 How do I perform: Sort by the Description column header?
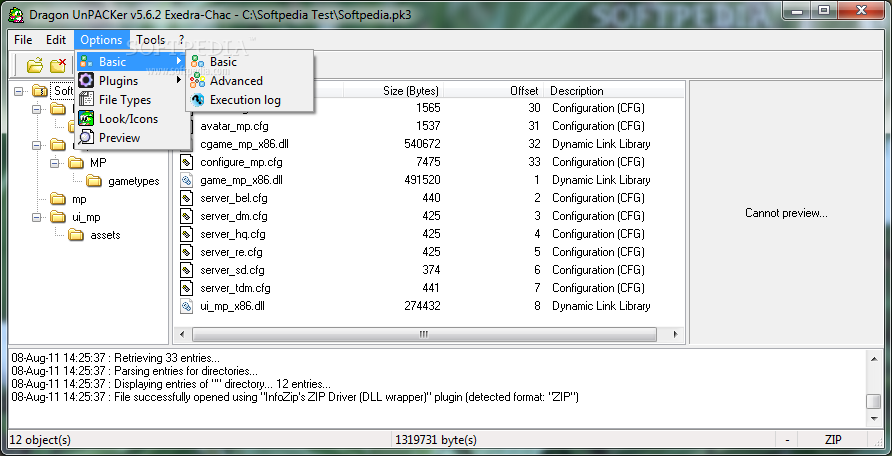[x=613, y=91]
